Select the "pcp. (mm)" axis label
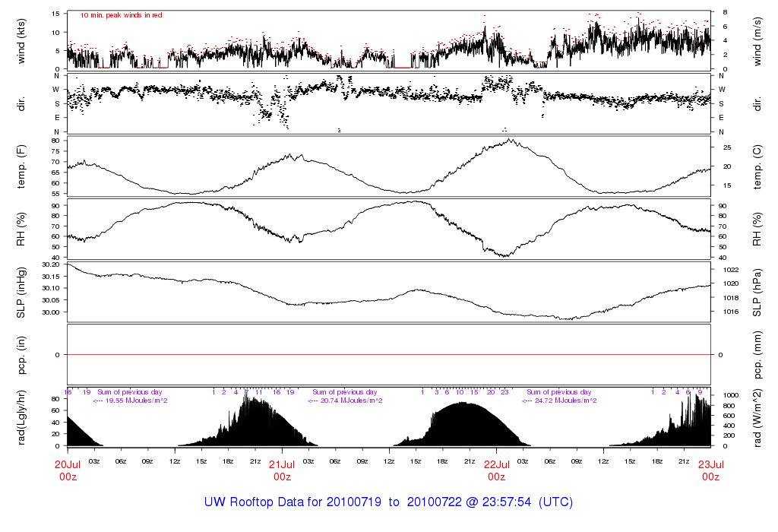Viewport: 778px width, 532px height. (757, 355)
